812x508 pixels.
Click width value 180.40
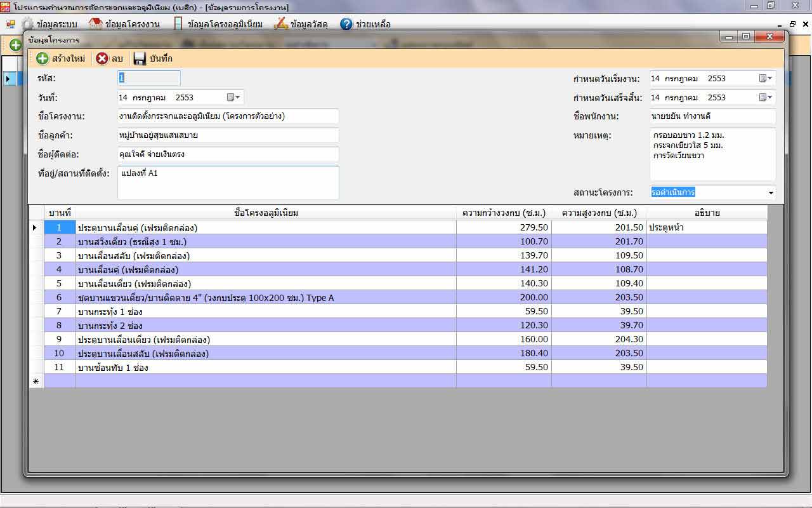point(504,353)
